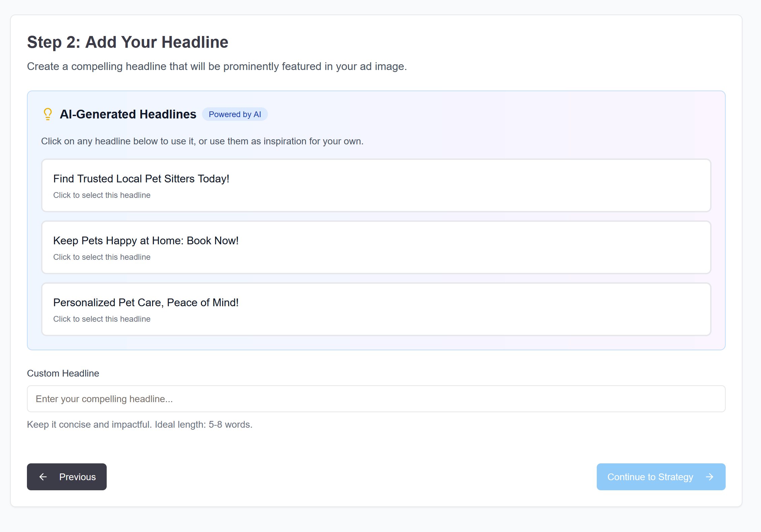Click the "Create a compelling headline" description text
Screen dimensions: 761x532
[217, 67]
